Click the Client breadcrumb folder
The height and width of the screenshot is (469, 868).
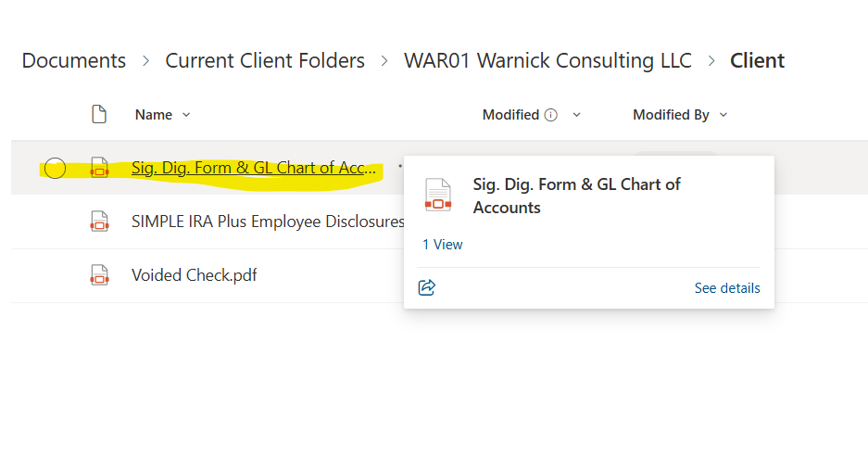pos(757,61)
